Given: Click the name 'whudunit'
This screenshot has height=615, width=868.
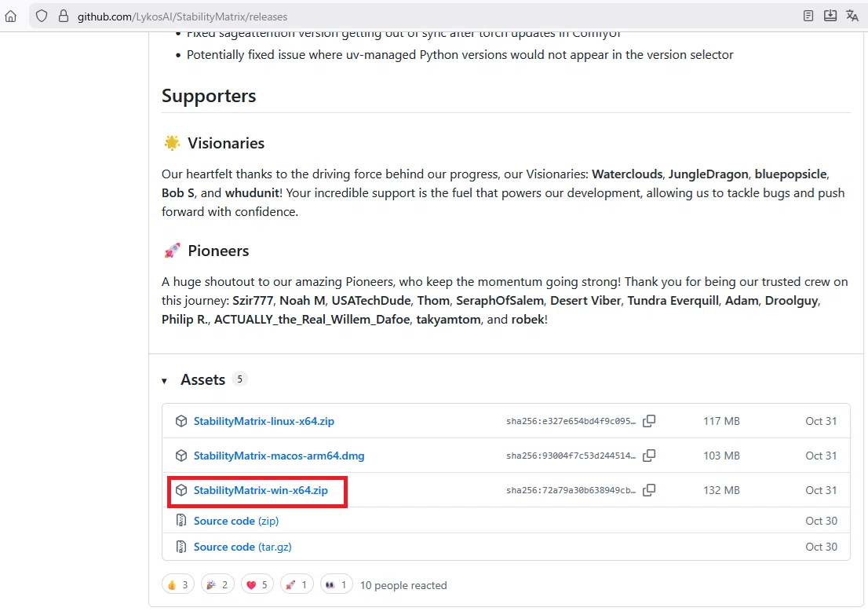Looking at the screenshot, I should pos(252,192).
